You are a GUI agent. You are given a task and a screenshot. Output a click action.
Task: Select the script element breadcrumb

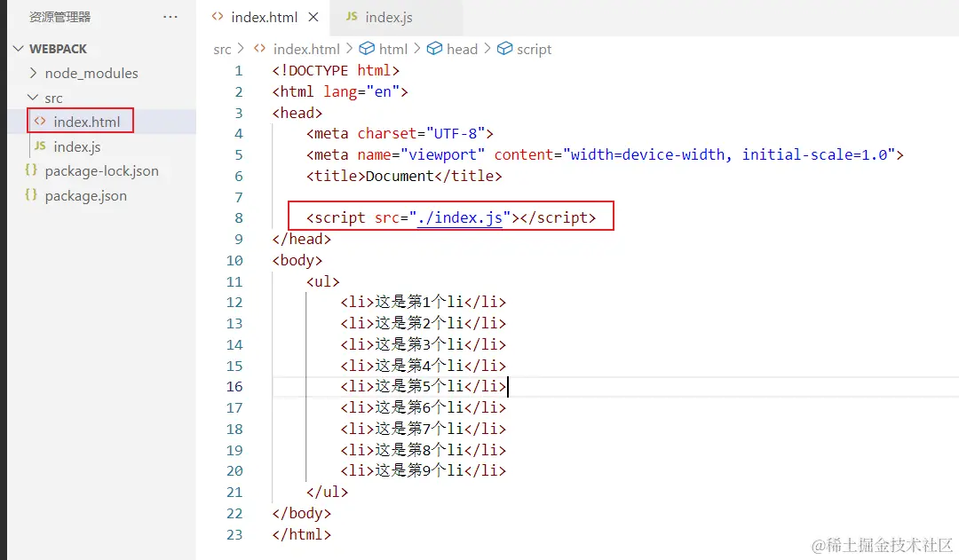tap(534, 50)
